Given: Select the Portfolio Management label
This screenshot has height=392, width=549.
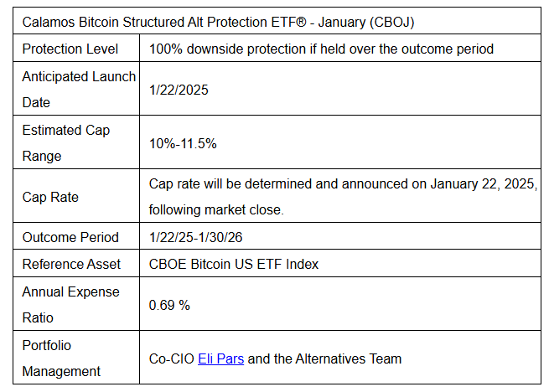Looking at the screenshot, I should coord(61,358).
